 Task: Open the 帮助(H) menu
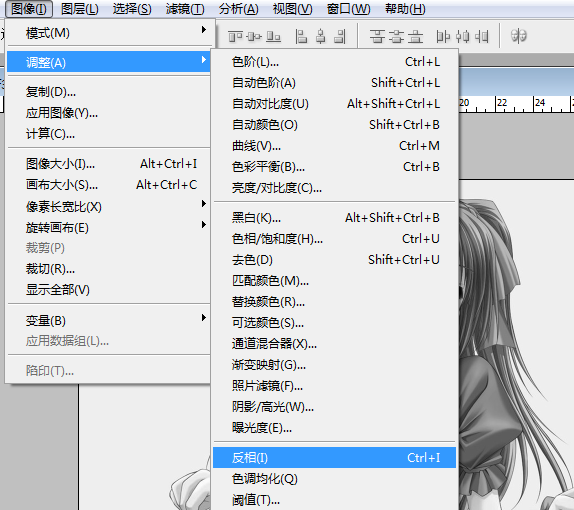[x=405, y=9]
